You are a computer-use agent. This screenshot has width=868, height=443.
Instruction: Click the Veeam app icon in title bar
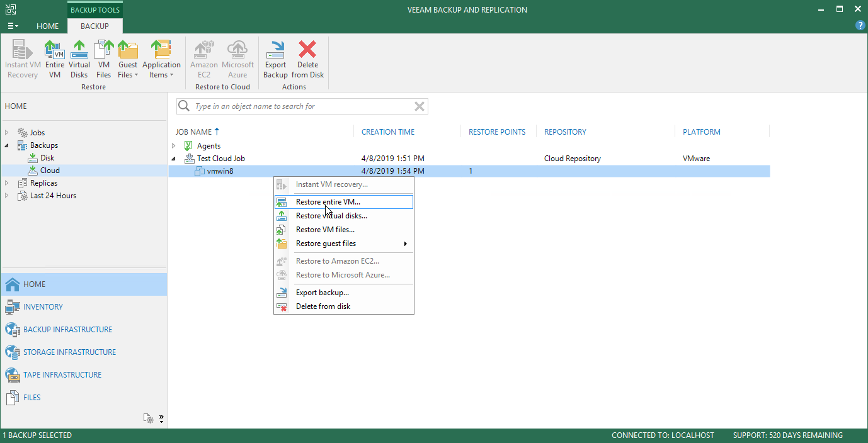(x=10, y=9)
